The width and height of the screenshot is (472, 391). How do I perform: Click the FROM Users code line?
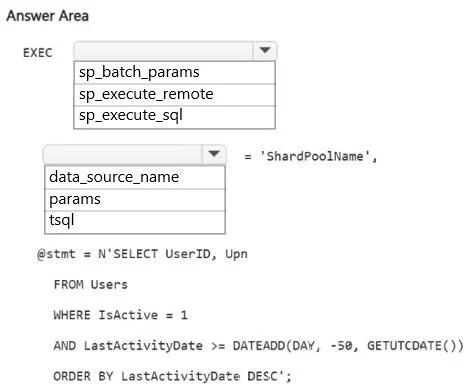point(91,284)
